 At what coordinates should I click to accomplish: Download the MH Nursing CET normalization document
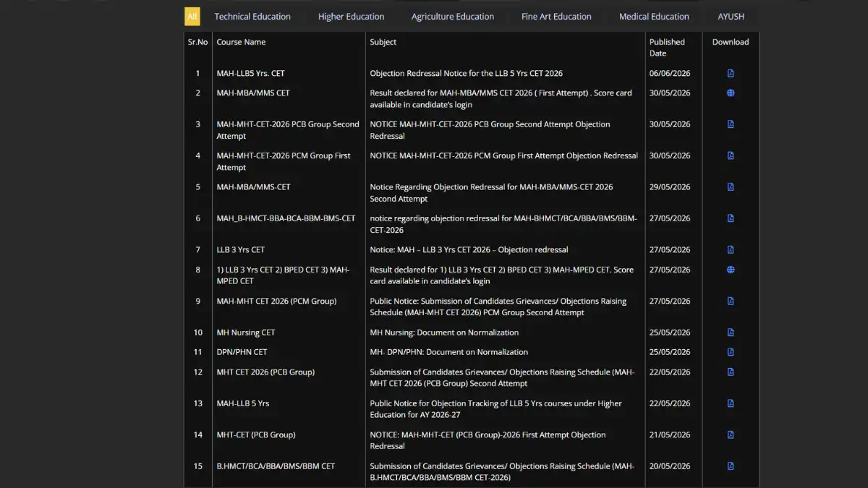click(731, 333)
